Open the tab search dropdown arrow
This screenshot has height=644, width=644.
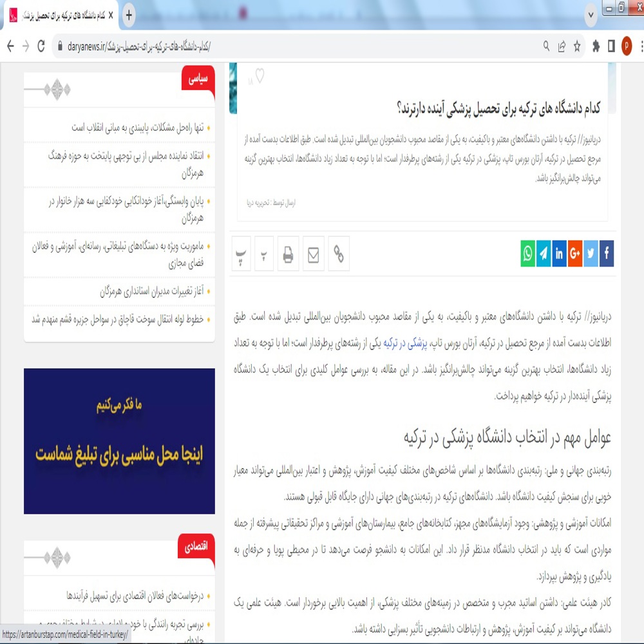591,15
